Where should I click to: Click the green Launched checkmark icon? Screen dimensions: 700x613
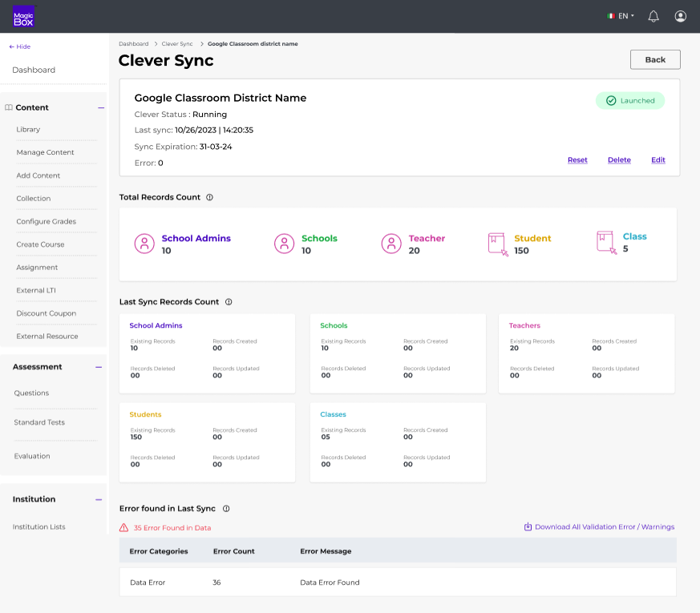point(611,101)
